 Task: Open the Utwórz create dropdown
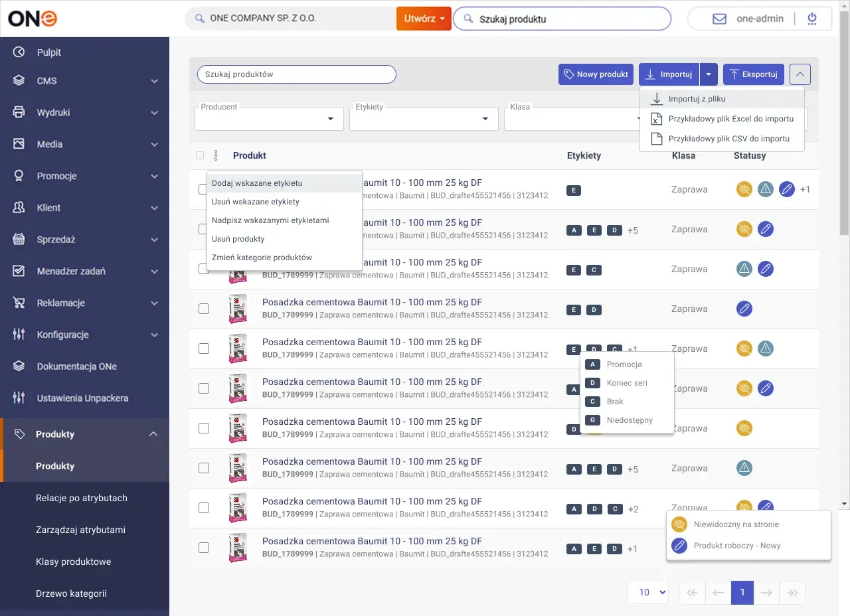(x=424, y=19)
